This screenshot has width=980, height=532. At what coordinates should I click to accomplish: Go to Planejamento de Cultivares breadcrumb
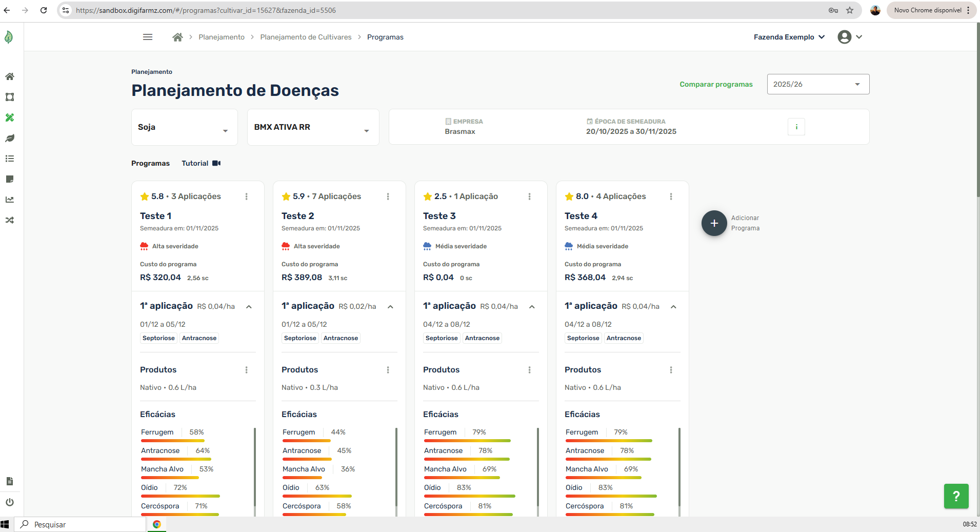click(x=306, y=37)
